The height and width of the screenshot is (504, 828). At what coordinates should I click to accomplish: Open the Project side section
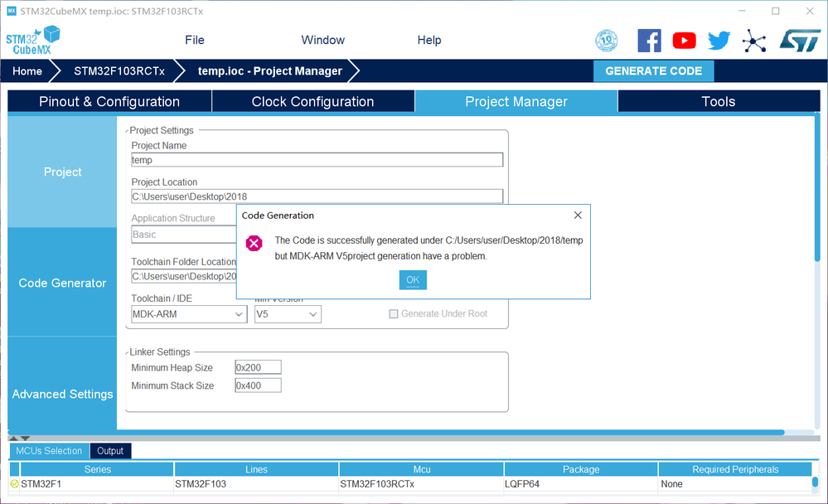coord(62,172)
